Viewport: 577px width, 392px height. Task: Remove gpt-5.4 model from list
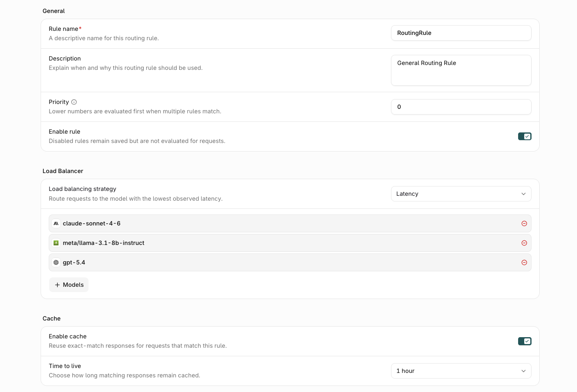(x=524, y=262)
